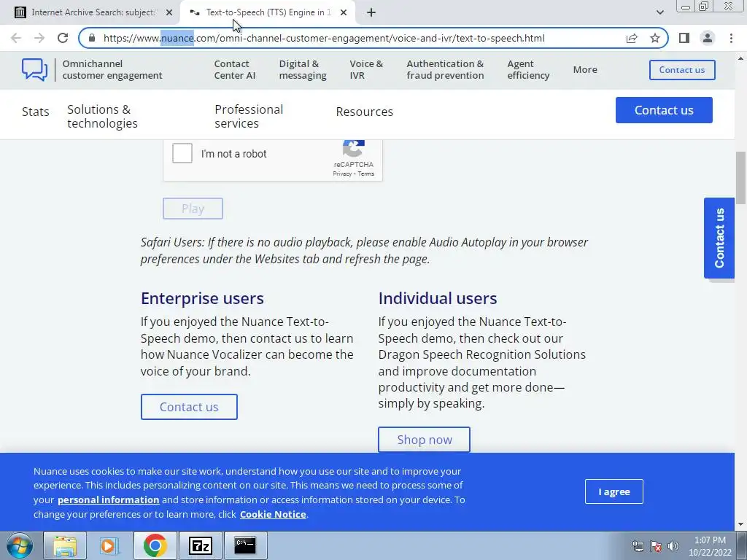Click the page vertical scrollbar thumb

pos(740,178)
